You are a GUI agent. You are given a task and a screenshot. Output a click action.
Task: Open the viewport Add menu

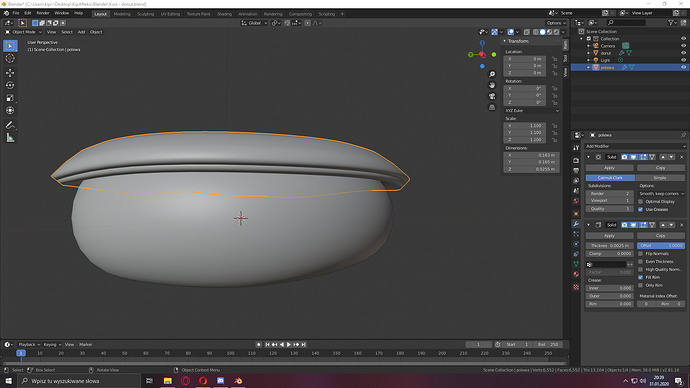[x=81, y=32]
